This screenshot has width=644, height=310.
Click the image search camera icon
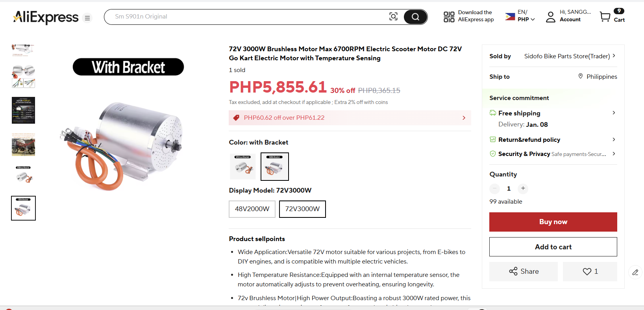(393, 17)
